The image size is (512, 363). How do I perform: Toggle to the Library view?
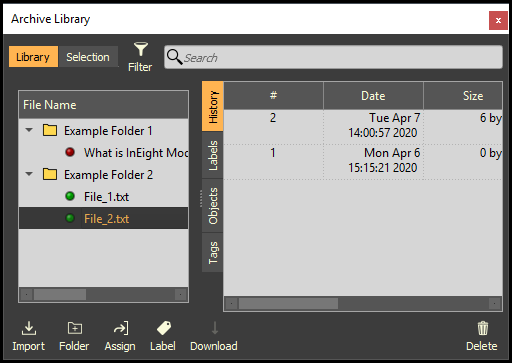(33, 57)
